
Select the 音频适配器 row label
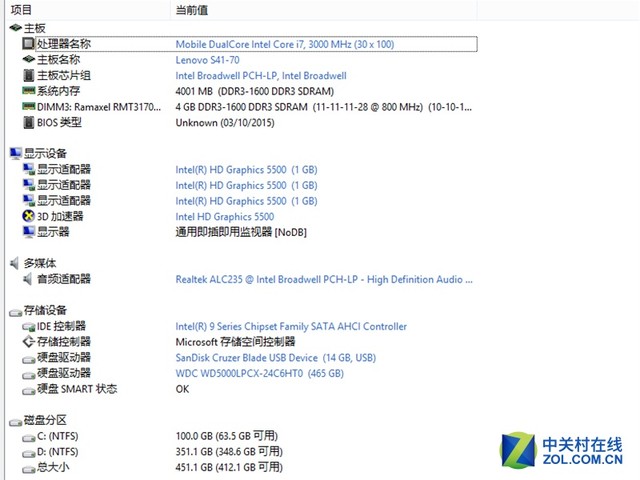tap(64, 279)
